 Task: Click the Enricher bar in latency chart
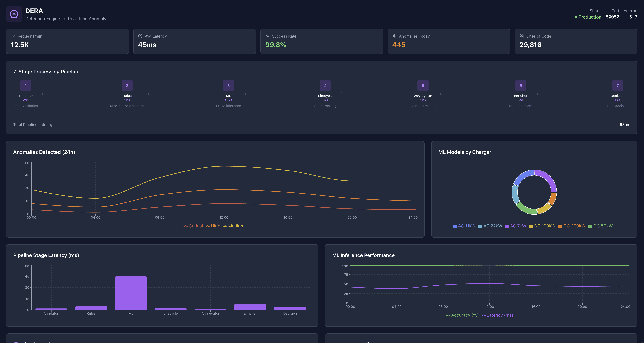(250, 307)
